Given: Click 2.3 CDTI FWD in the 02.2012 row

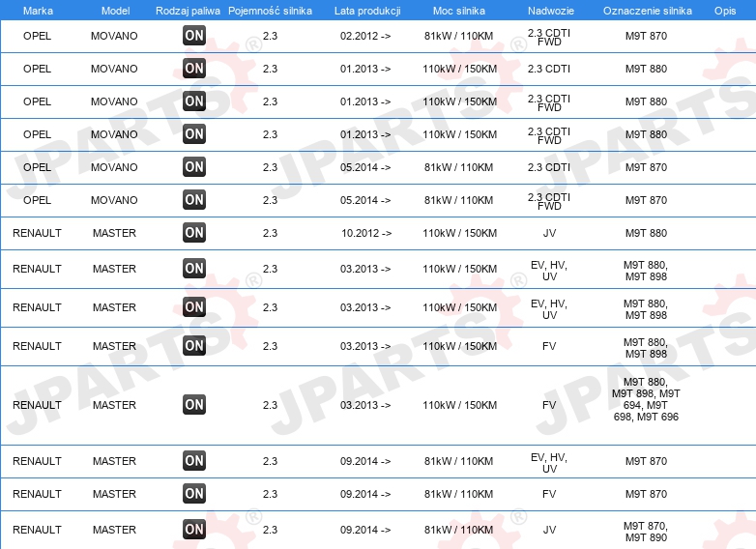Looking at the screenshot, I should (549, 37).
